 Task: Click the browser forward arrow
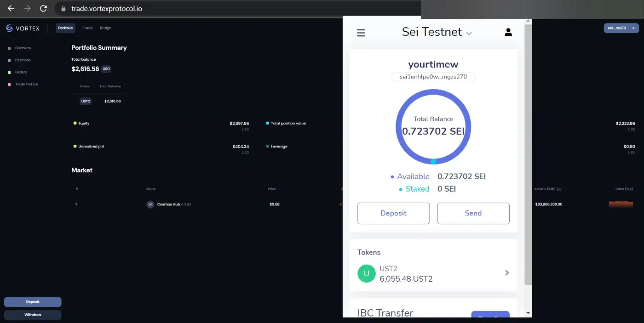coord(27,8)
